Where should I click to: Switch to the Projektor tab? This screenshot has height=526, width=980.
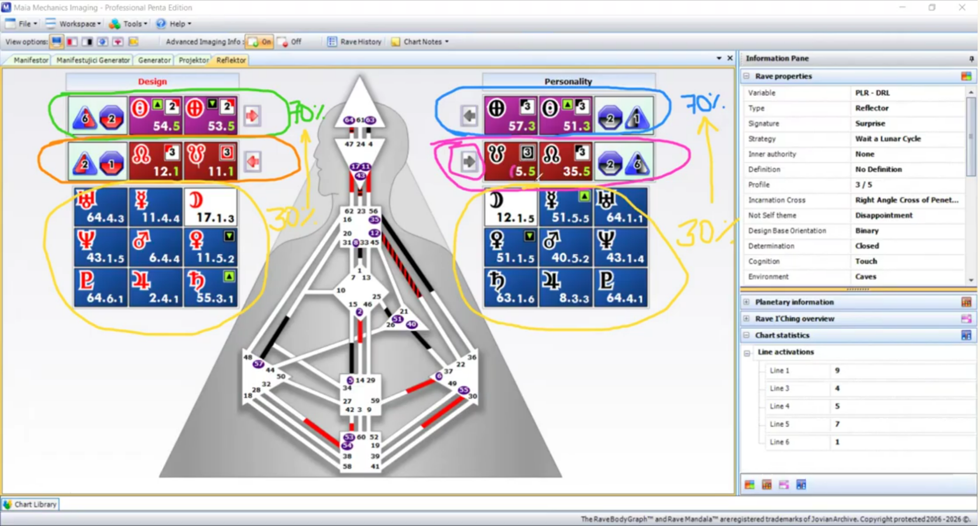(194, 60)
